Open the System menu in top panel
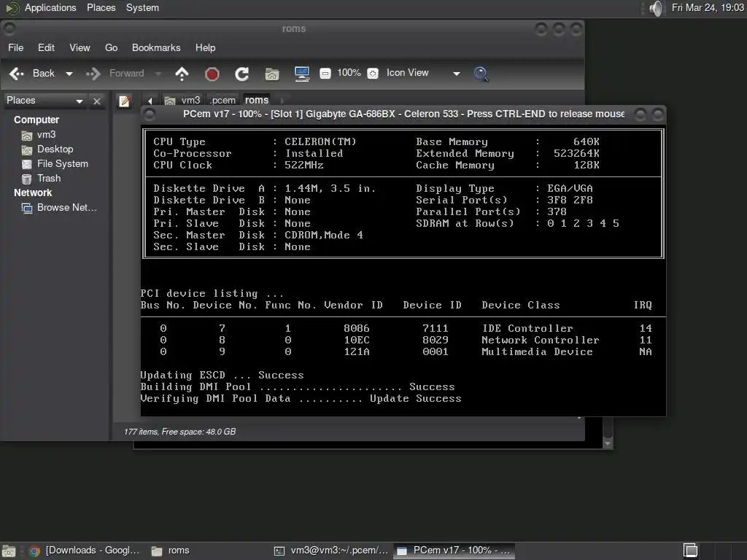This screenshot has width=747, height=560. 142,7
